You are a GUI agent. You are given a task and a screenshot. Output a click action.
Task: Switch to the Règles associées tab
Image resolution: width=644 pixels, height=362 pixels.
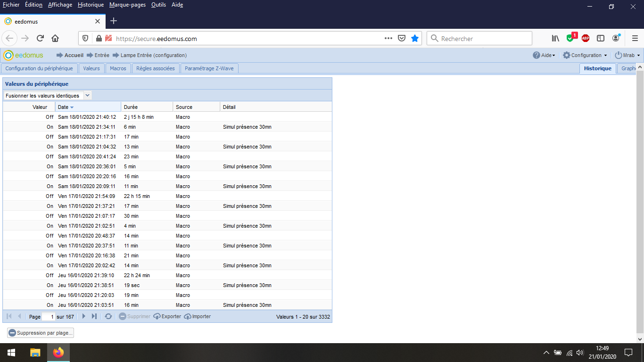pos(155,68)
